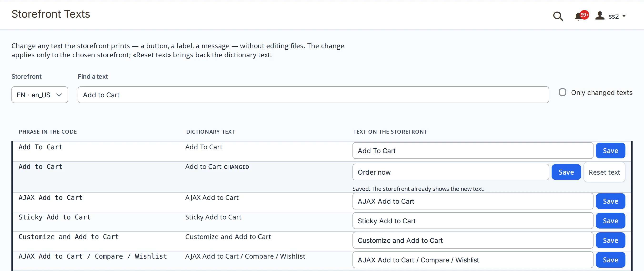Image resolution: width=644 pixels, height=271 pixels.
Task: Enable the Only changed texts checkbox
Action: (562, 92)
